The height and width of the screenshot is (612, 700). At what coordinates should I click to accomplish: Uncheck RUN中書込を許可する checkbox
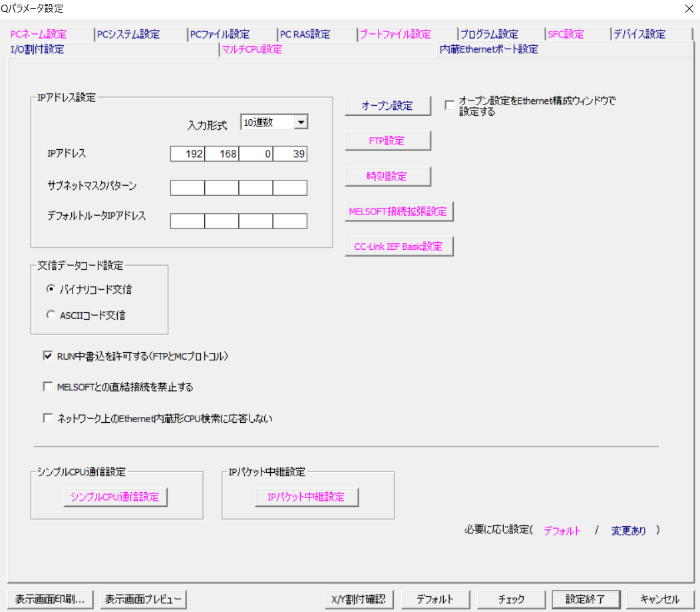coord(48,356)
